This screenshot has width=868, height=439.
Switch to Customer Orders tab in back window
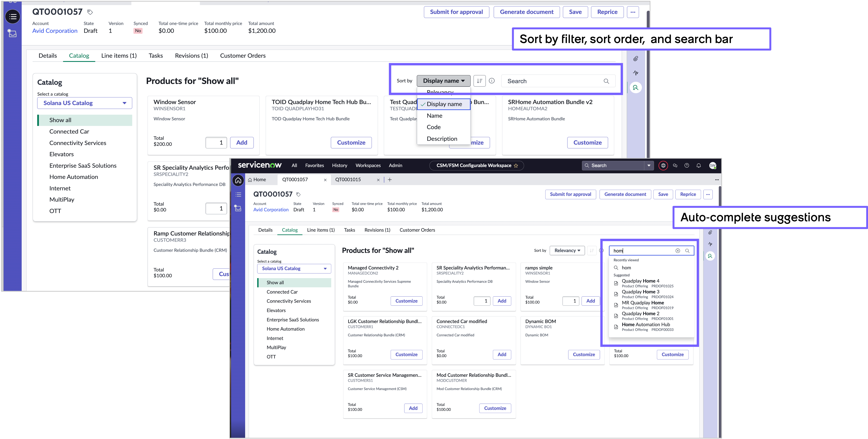(243, 56)
